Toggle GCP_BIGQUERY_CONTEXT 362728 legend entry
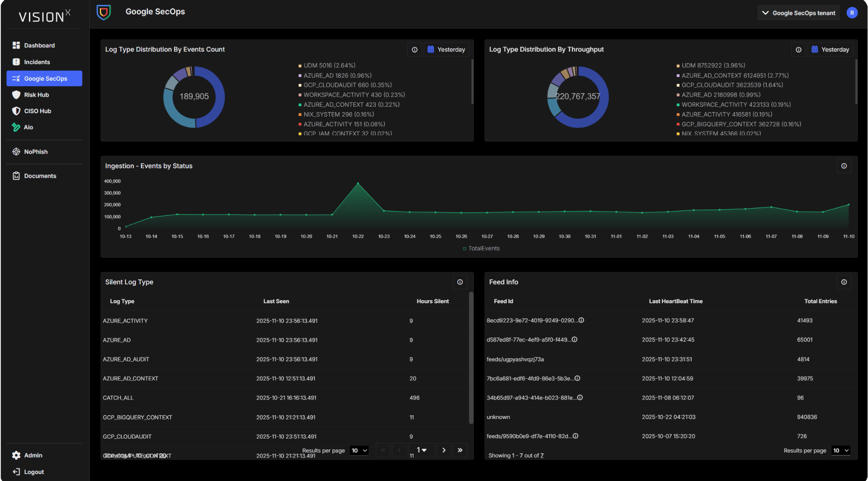 point(739,124)
